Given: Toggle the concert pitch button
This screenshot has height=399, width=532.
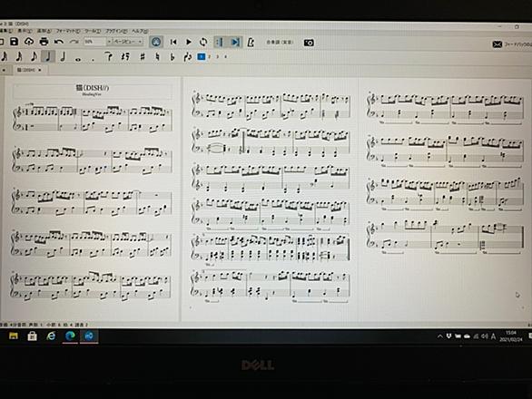Looking at the screenshot, I should [x=280, y=43].
